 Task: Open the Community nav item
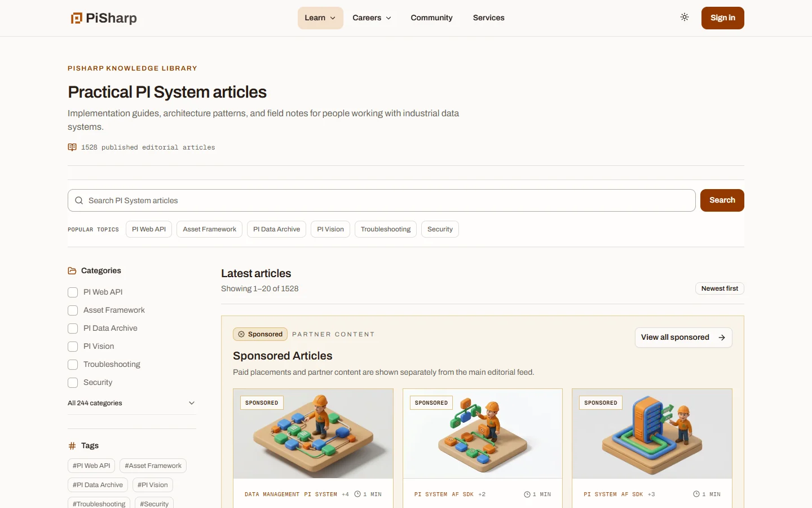431,18
